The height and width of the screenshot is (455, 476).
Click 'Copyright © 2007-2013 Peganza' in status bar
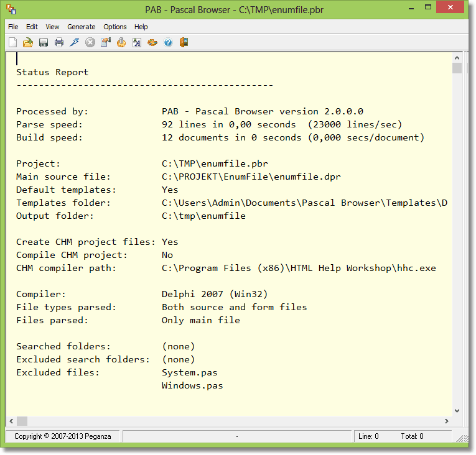tap(63, 436)
